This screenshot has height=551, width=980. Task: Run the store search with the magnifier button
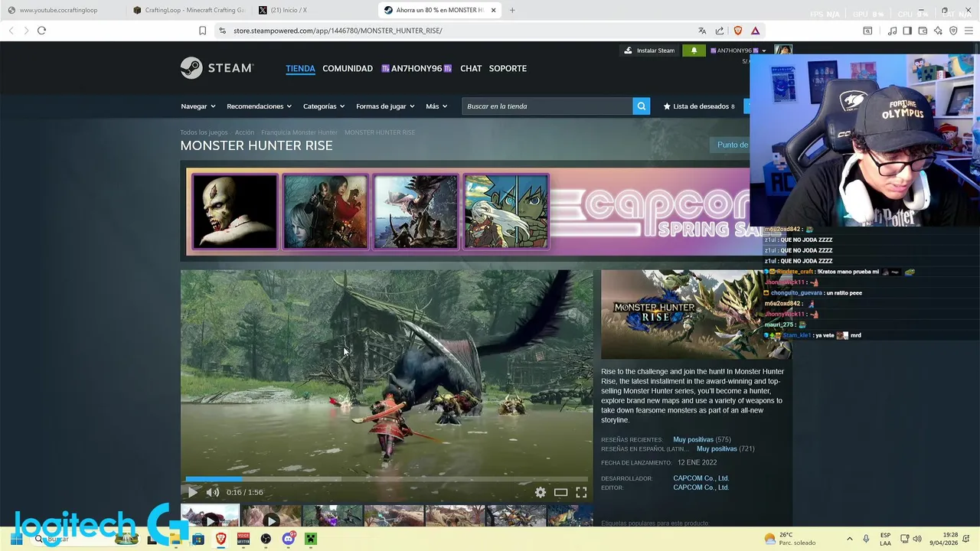(642, 106)
